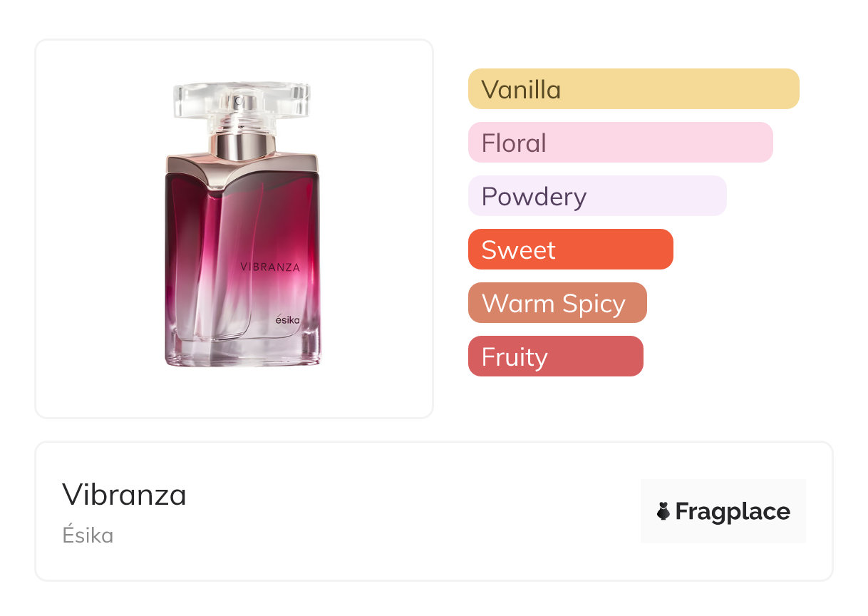Screen dimensions: 868x616
Task: Click the Fragplace wordmark text
Action: tap(733, 511)
